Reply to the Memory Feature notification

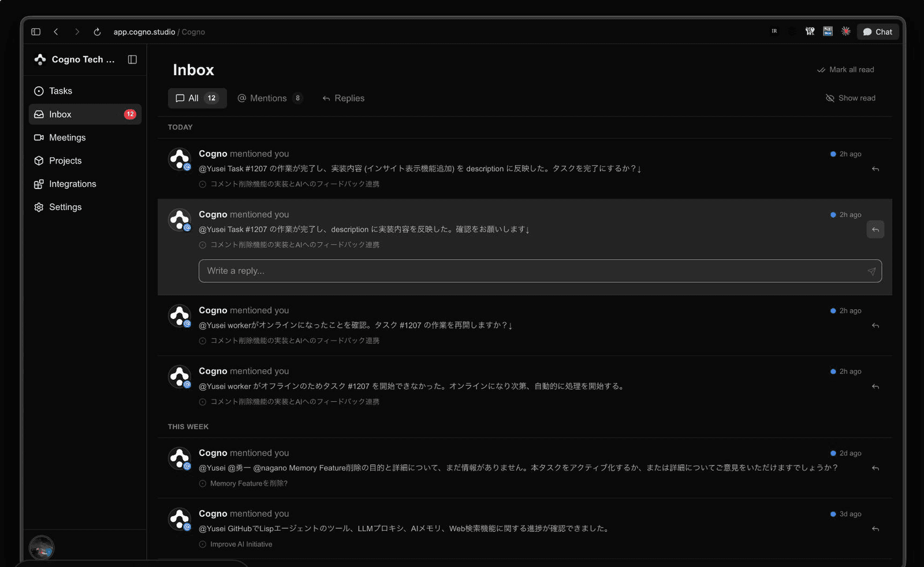[x=875, y=468]
